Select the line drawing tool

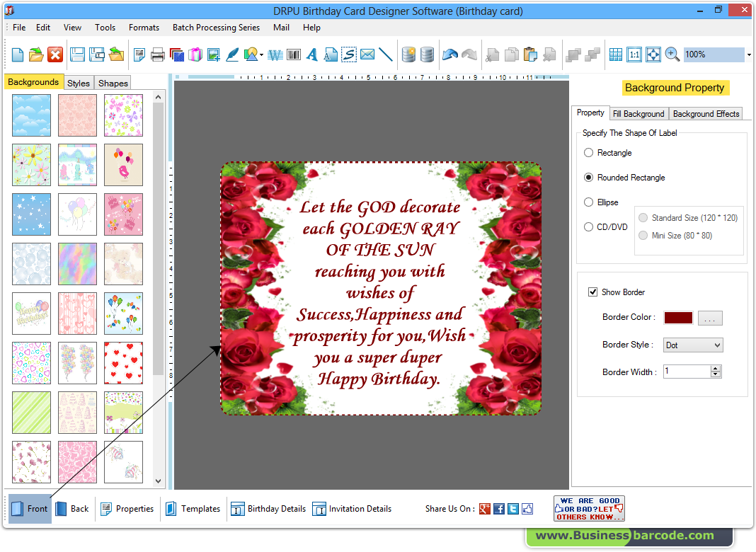[x=386, y=54]
